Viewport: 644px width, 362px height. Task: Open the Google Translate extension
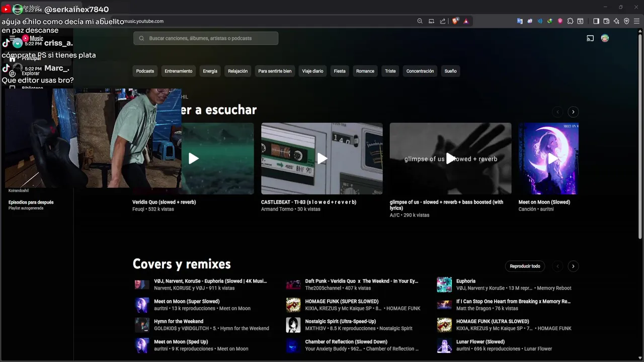pos(520,21)
